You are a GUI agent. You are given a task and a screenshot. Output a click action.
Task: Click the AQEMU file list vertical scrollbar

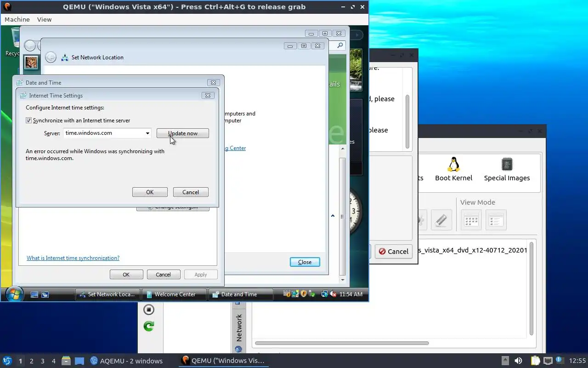click(x=531, y=289)
